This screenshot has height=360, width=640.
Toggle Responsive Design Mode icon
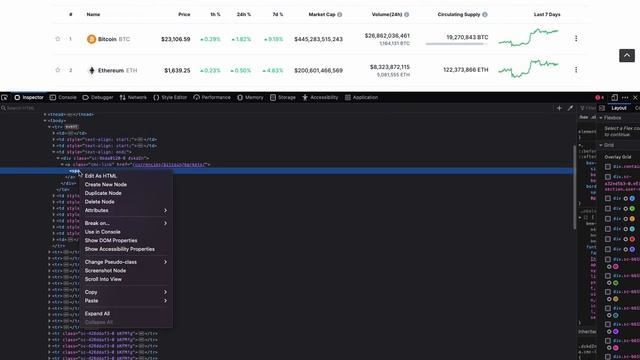click(x=614, y=98)
